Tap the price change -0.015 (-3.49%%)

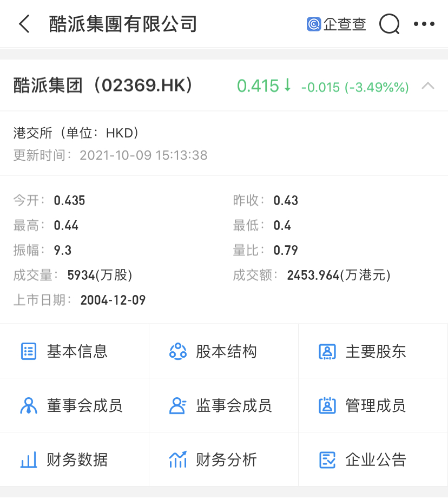pos(355,87)
